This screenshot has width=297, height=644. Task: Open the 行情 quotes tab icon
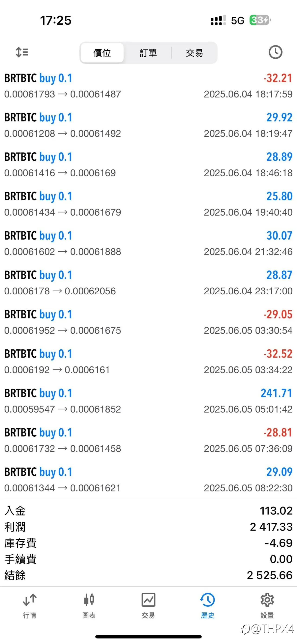tap(29, 605)
